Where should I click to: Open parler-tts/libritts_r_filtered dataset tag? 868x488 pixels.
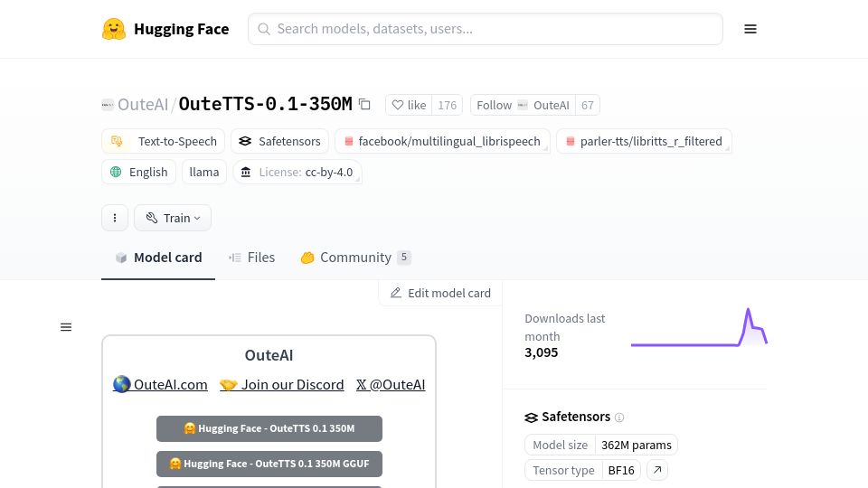(644, 141)
